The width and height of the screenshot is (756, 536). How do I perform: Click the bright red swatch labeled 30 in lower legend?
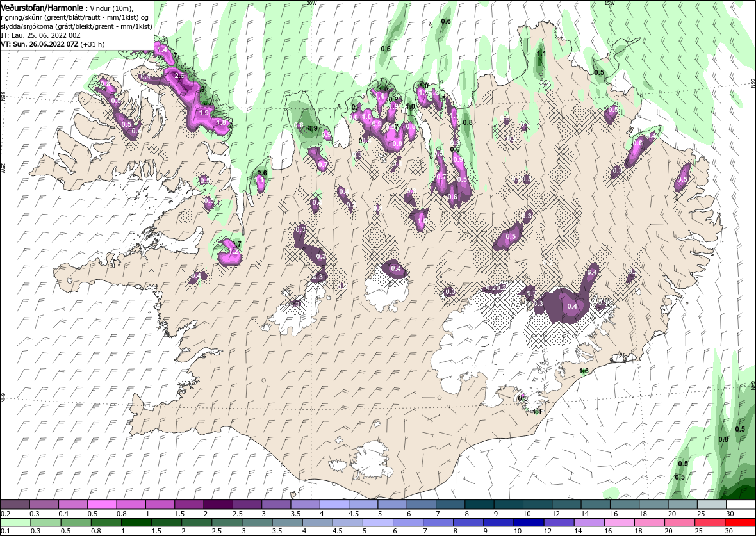click(740, 523)
